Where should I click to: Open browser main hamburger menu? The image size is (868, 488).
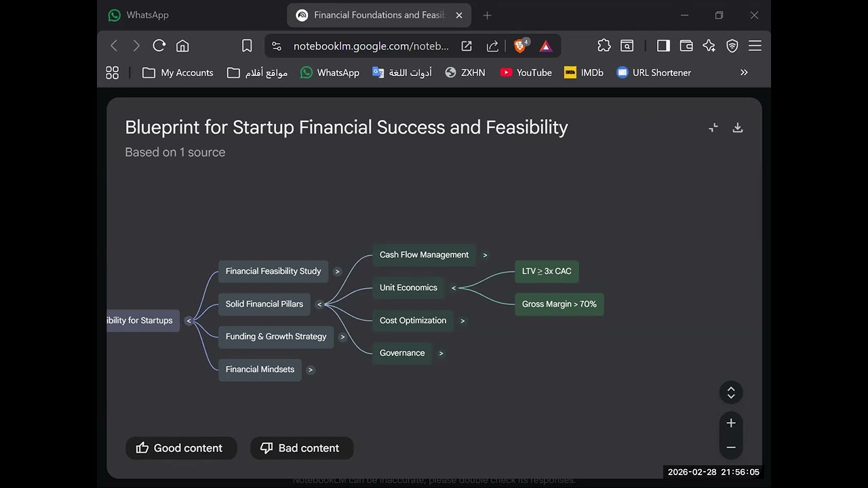[755, 45]
